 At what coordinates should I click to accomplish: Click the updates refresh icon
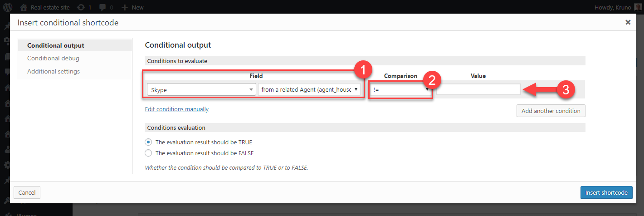81,7
